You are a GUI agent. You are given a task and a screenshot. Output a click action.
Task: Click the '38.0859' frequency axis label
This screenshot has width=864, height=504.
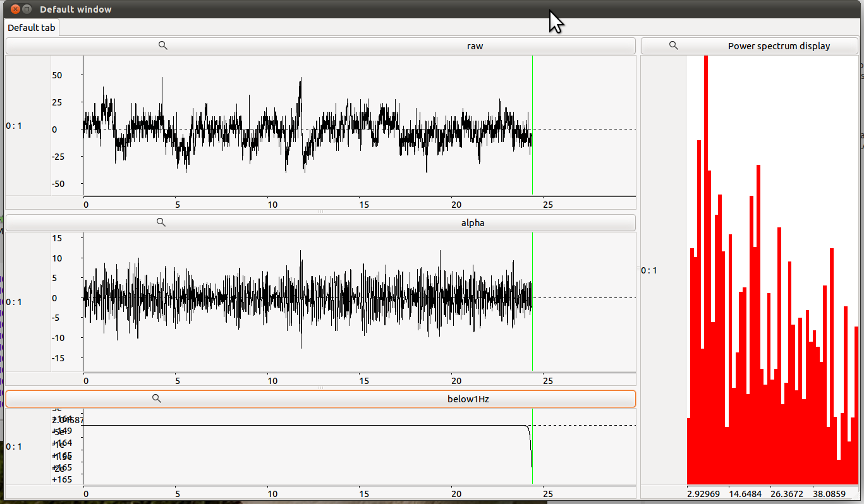pyautogui.click(x=829, y=493)
